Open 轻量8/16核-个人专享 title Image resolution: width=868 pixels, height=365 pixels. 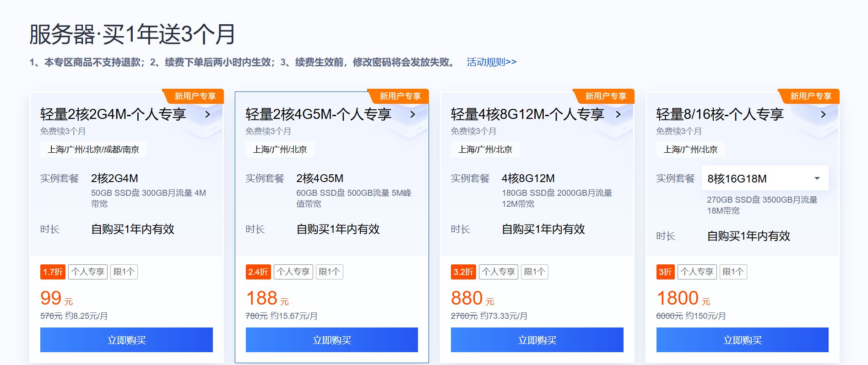tap(720, 114)
